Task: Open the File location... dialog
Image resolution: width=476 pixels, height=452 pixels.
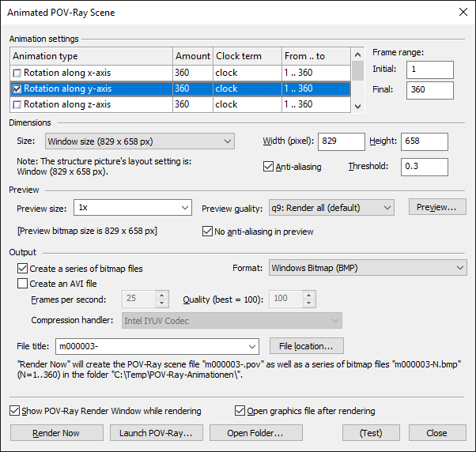Action: (x=307, y=346)
